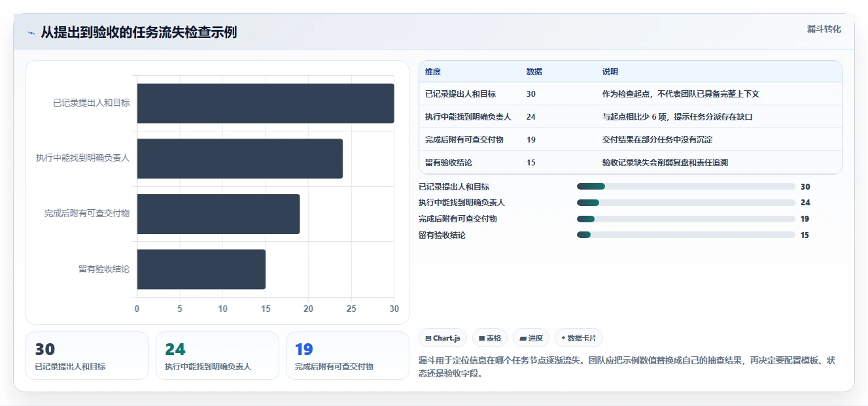Image resolution: width=868 pixels, height=406 pixels.
Task: Click the 与起点相比少 6 项 description cell
Action: (x=678, y=117)
